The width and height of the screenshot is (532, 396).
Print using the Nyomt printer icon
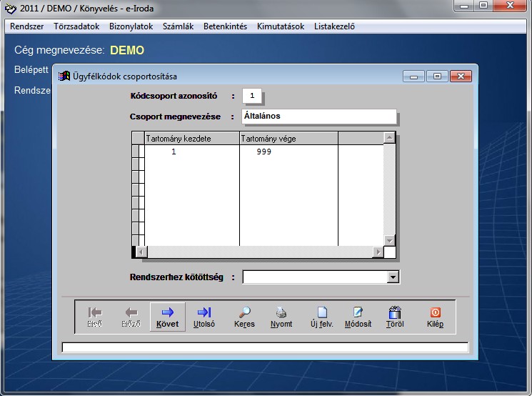point(281,316)
